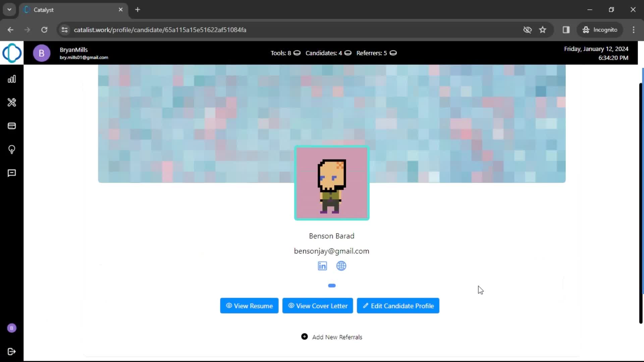Click View Resume button for Benson Barad
This screenshot has height=362, width=644.
249,306
